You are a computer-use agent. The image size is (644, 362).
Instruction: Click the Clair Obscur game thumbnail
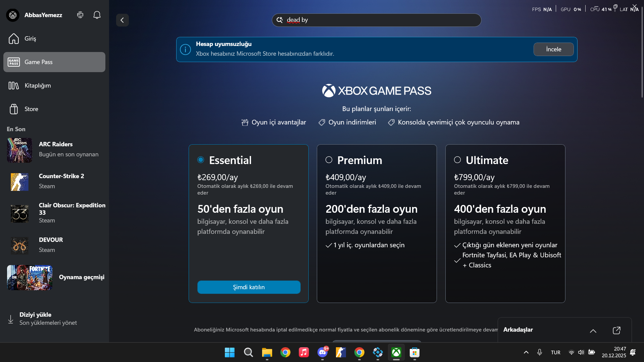[19, 213]
